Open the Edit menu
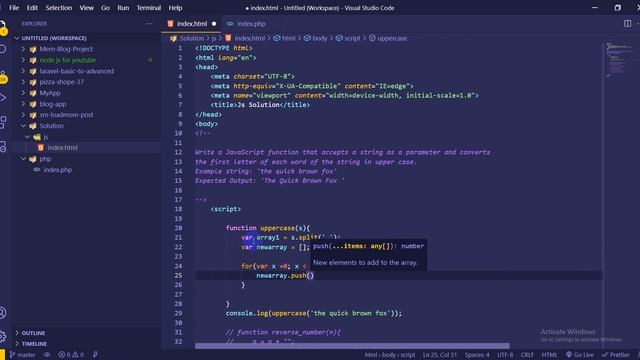This screenshot has width=640, height=360. (32, 8)
